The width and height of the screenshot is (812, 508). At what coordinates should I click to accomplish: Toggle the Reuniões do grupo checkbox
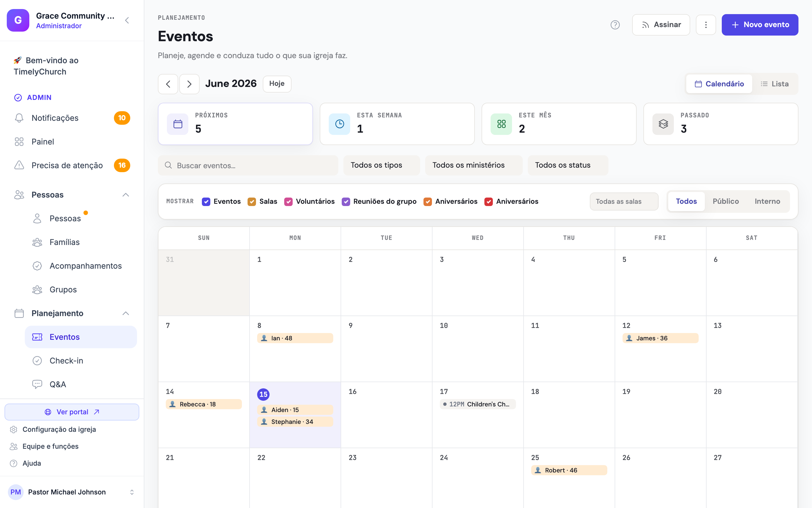click(346, 202)
